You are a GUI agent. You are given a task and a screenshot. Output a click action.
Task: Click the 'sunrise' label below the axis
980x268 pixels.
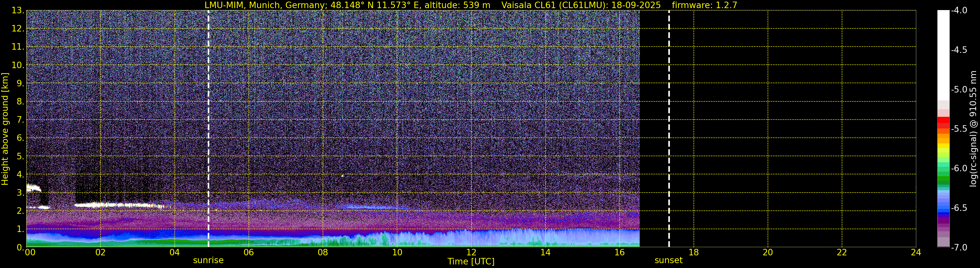[208, 261]
